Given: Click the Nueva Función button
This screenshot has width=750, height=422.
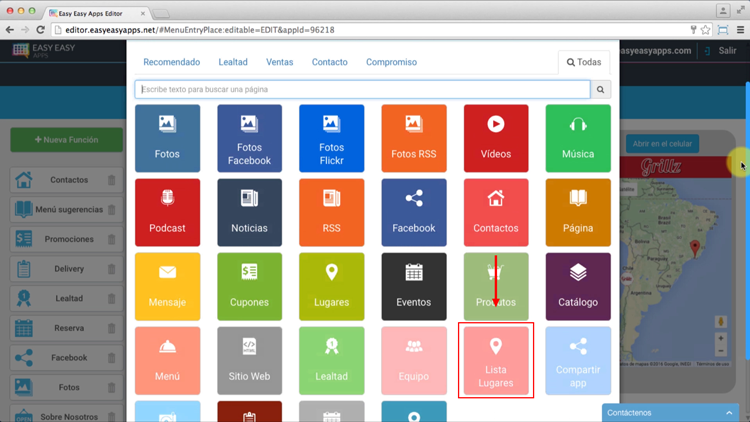Looking at the screenshot, I should 67,140.
